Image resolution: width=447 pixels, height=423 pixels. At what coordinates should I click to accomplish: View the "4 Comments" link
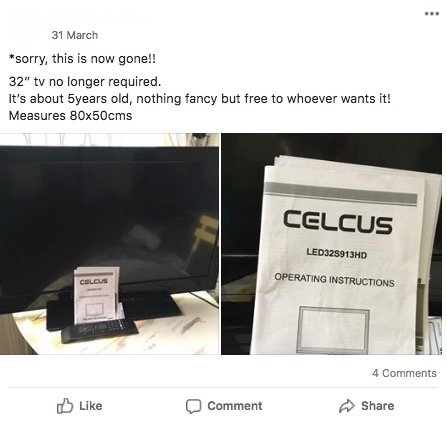(404, 373)
